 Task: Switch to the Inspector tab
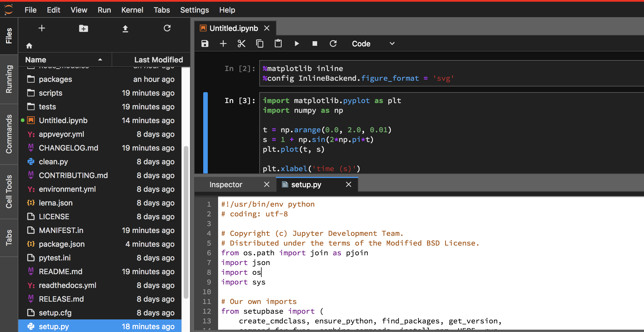click(226, 184)
